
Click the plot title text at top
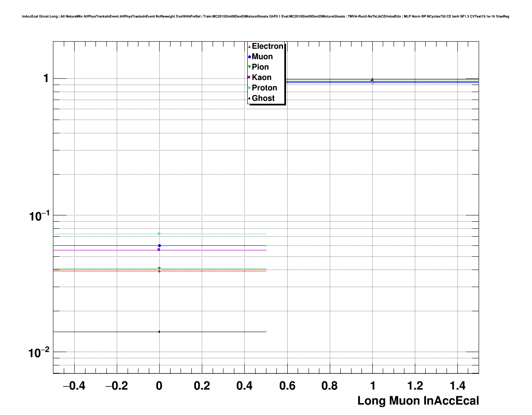coord(266,16)
